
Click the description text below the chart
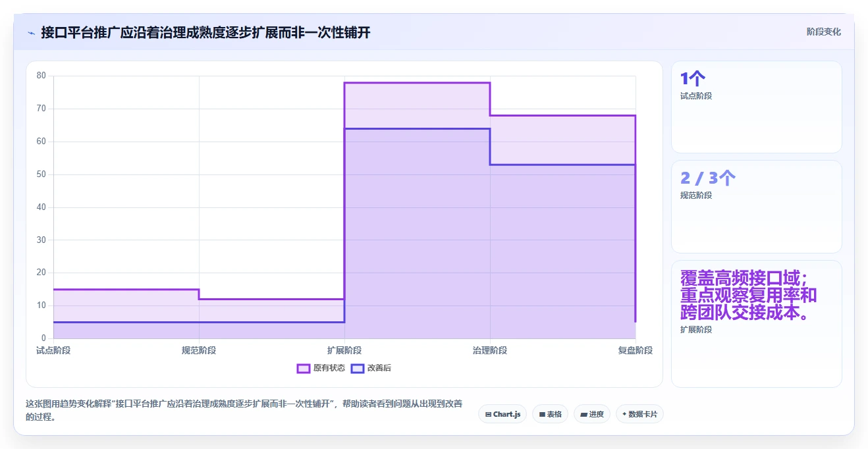coord(244,410)
